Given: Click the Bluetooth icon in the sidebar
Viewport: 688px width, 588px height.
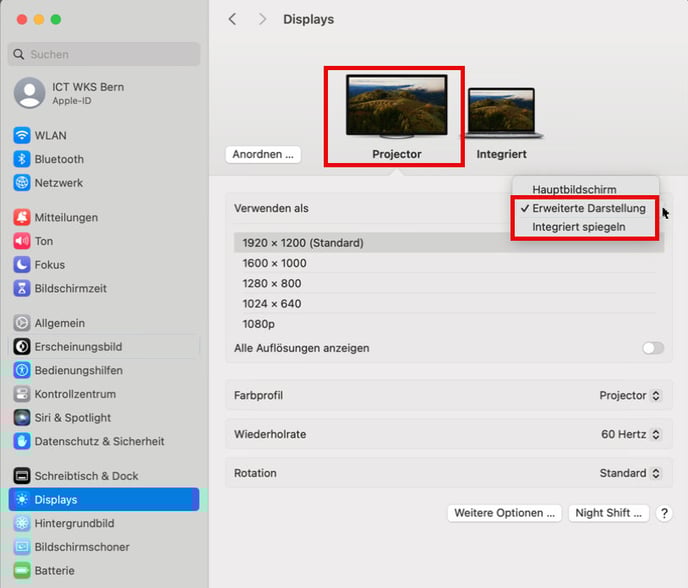Looking at the screenshot, I should 22,159.
